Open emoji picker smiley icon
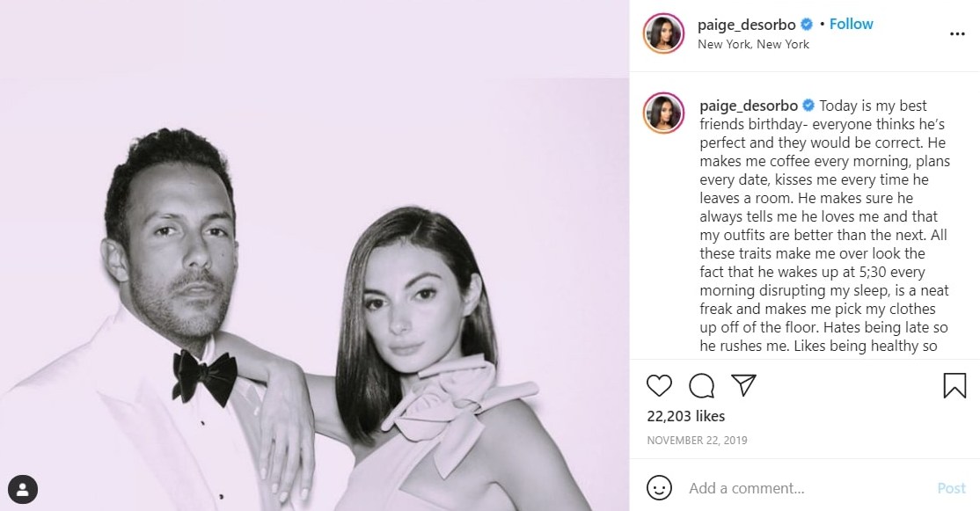The height and width of the screenshot is (511, 980). pos(659,488)
